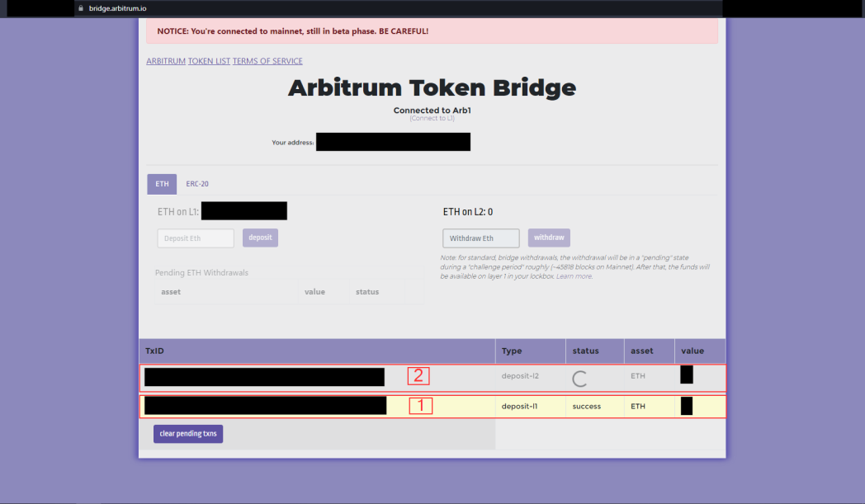Focus the Withdraw Eth input field
Screen dimensions: 865x504
pyautogui.click(x=481, y=238)
